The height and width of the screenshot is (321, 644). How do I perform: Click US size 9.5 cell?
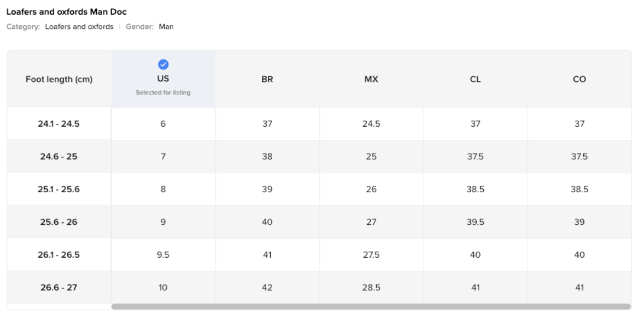[163, 254]
